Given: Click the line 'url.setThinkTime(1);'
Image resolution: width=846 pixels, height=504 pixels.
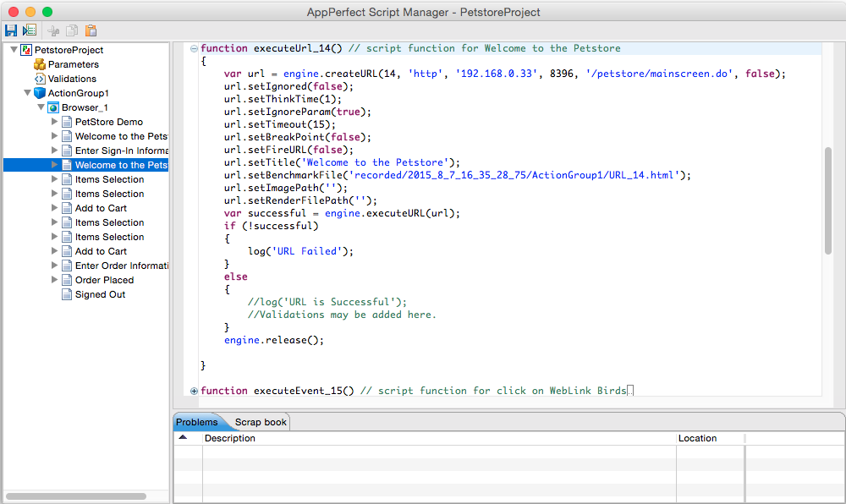Looking at the screenshot, I should [x=283, y=99].
